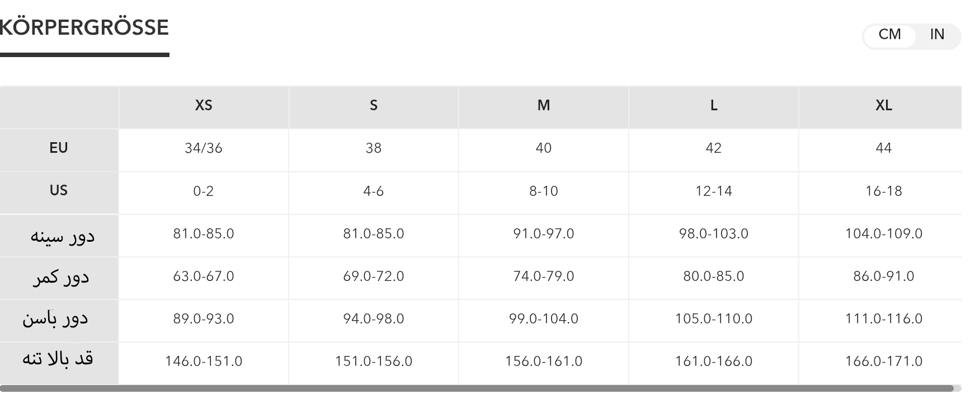Select the XL column header
Image resolution: width=980 pixels, height=394 pixels.
(883, 106)
